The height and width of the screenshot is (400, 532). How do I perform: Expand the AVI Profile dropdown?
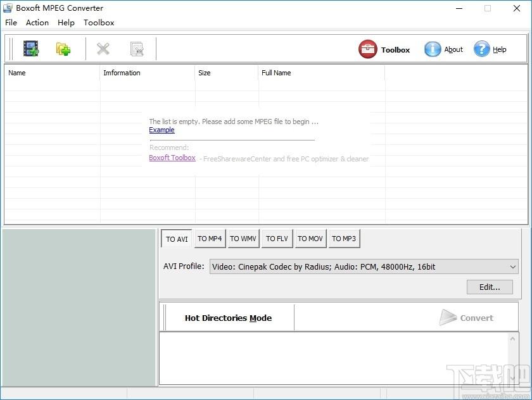pyautogui.click(x=512, y=267)
